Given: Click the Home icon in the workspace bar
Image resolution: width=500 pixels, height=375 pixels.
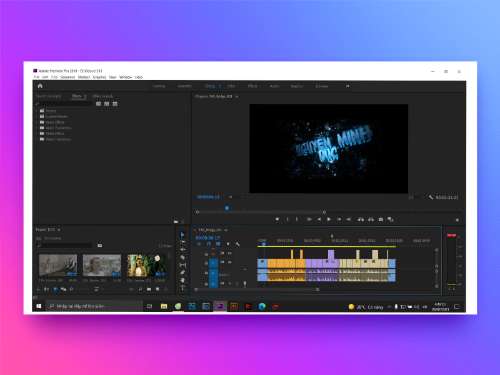Looking at the screenshot, I should point(40,86).
